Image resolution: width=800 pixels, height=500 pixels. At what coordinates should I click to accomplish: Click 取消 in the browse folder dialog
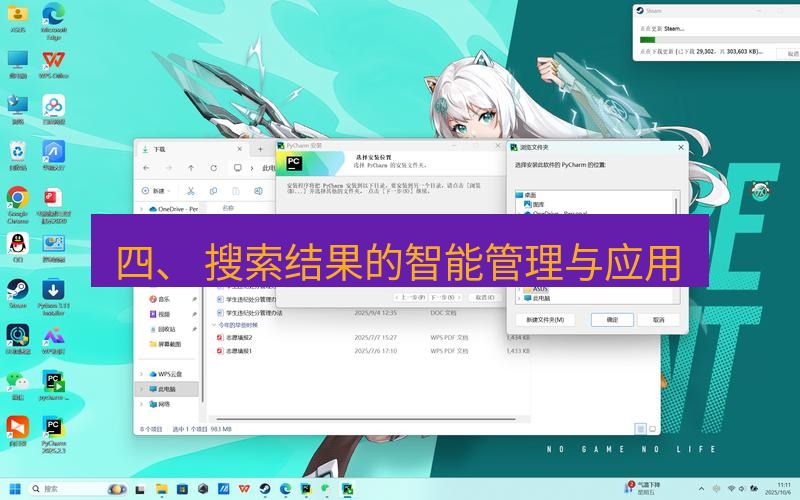point(659,320)
